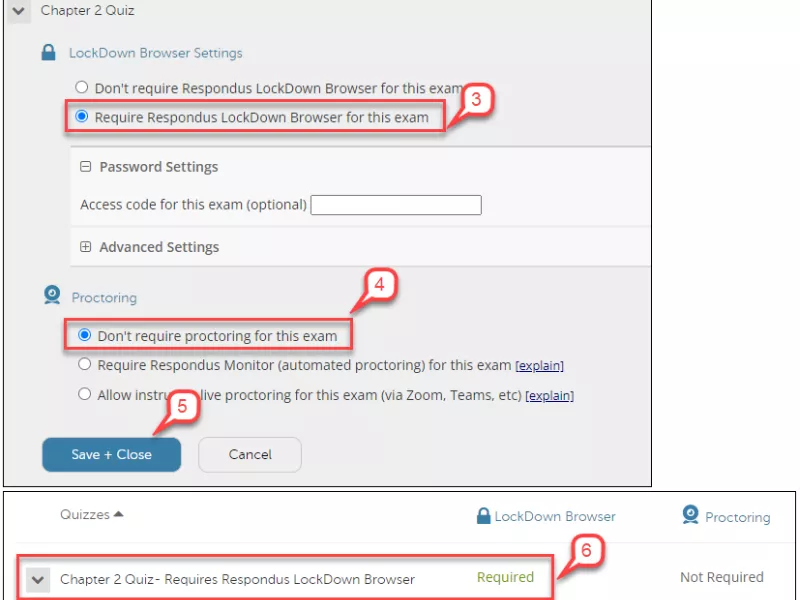Select Don't require Respondus LockDown Browser
Image resolution: width=800 pixels, height=600 pixels.
[82, 87]
